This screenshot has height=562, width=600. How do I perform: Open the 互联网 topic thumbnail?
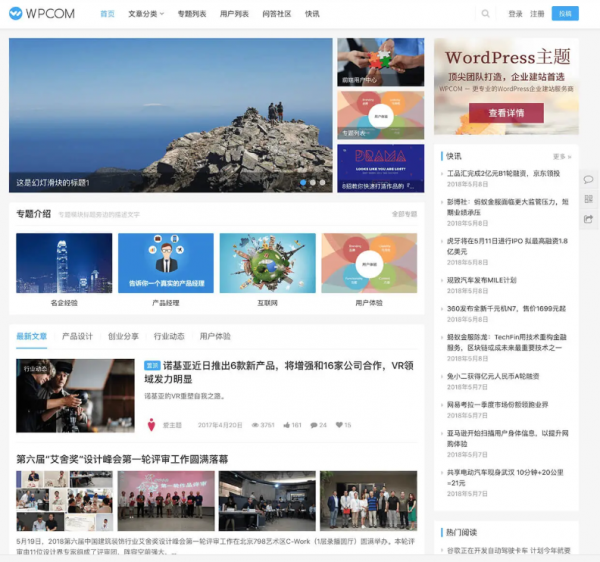[x=267, y=263]
